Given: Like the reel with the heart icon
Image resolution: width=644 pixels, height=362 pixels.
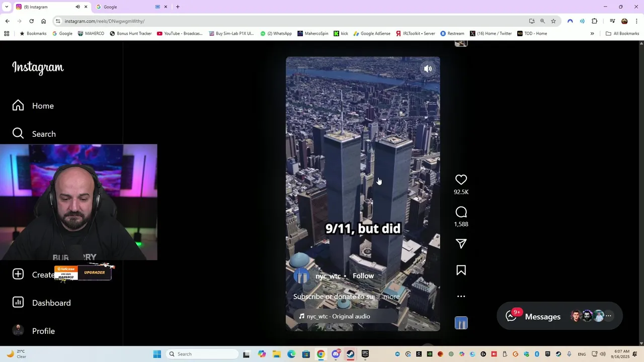Looking at the screenshot, I should [461, 179].
